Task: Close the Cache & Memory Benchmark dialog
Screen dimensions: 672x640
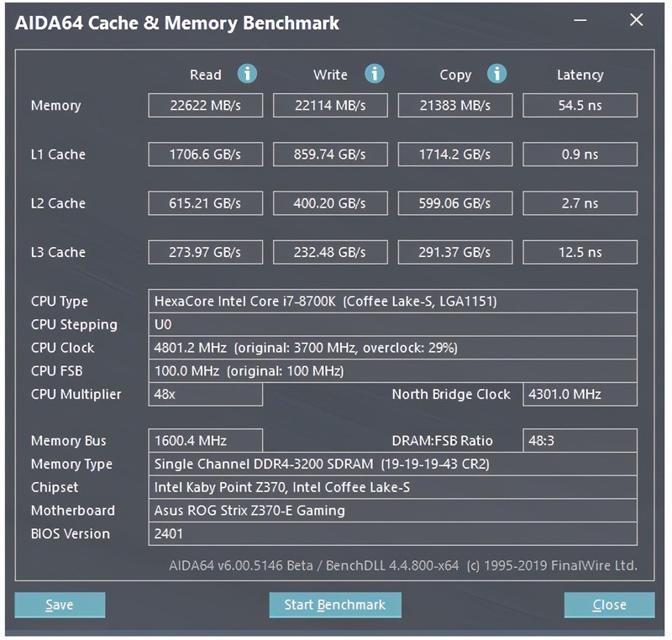Action: (x=609, y=605)
